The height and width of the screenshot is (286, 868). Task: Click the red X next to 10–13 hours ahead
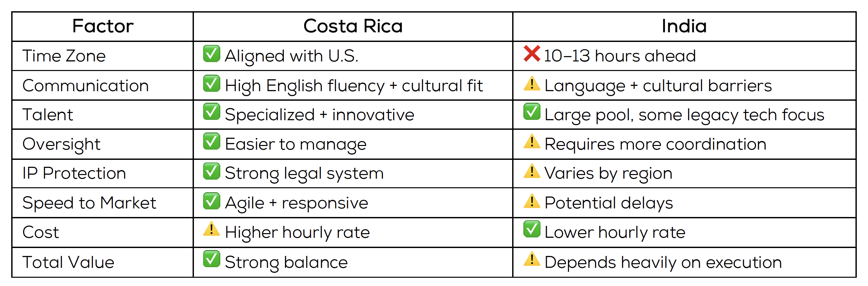[532, 54]
